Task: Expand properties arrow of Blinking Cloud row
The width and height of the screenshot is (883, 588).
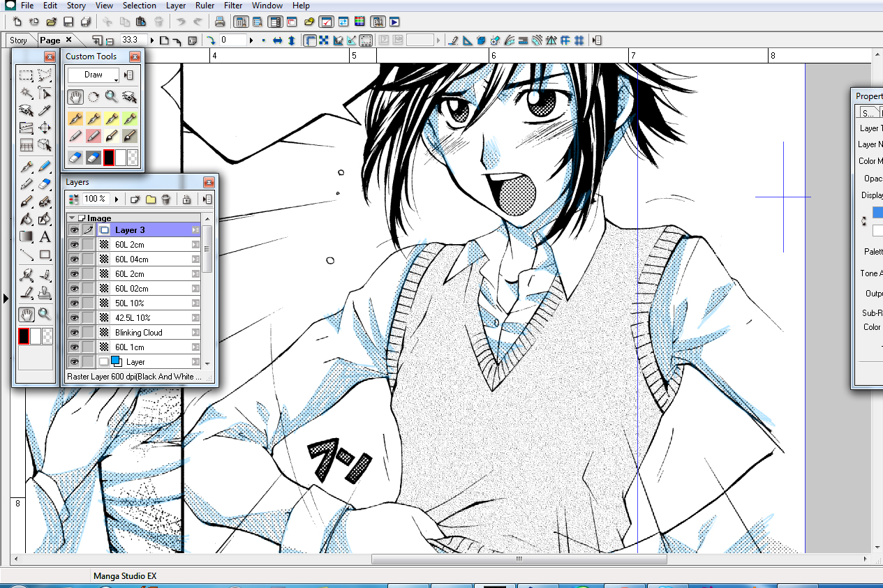Action: [x=196, y=332]
